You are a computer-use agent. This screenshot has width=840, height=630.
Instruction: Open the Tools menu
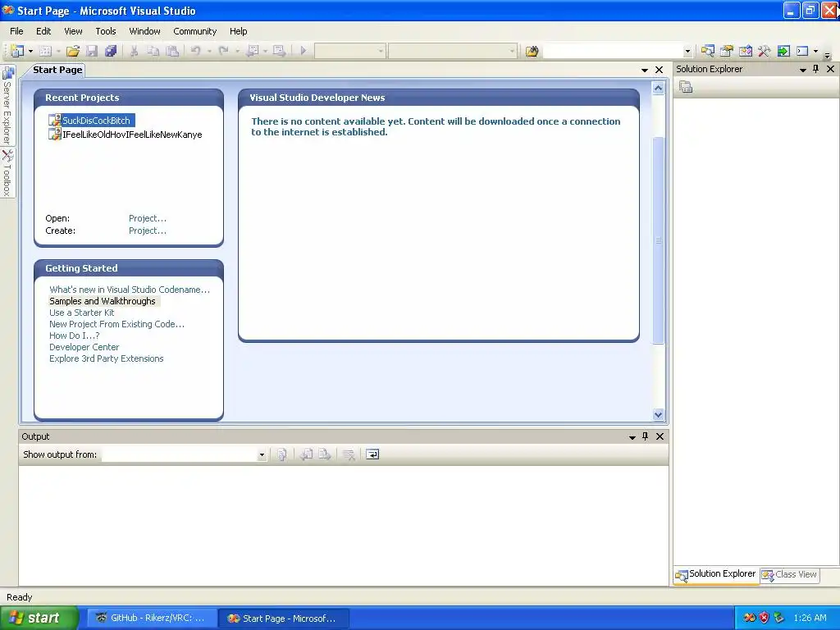point(106,31)
